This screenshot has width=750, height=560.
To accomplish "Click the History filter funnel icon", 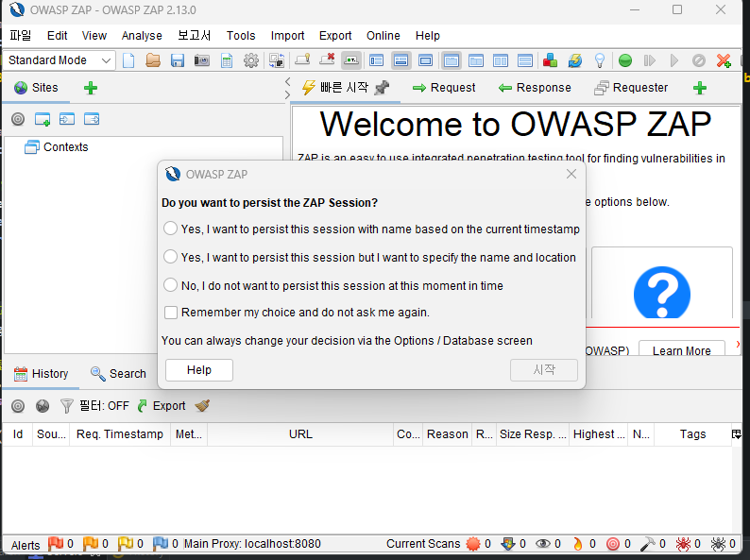I will (x=66, y=406).
